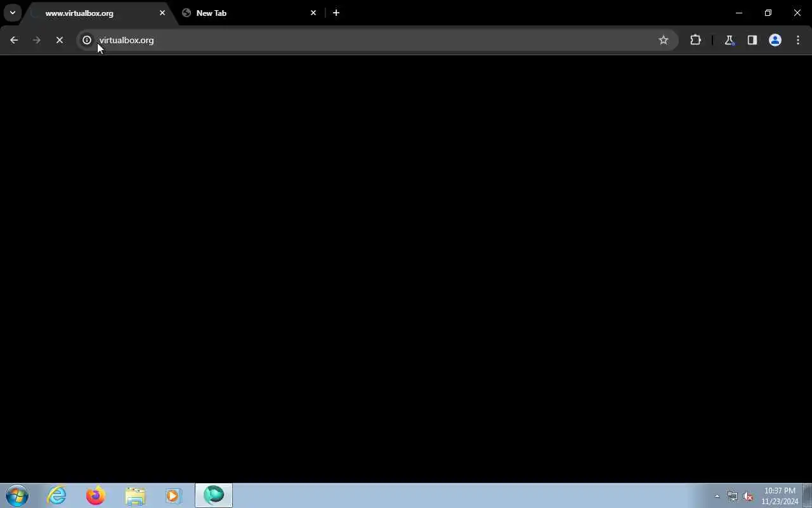This screenshot has width=812, height=508.
Task: Go back to the previous page
Action: tap(14, 40)
